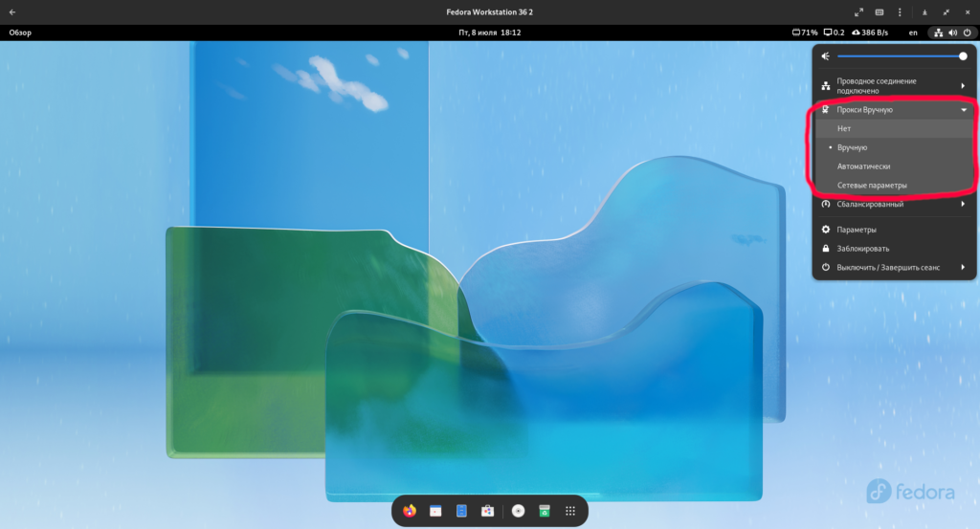The height and width of the screenshot is (529, 980).
Task: Select proxy mode Вручную
Action: [x=852, y=147]
